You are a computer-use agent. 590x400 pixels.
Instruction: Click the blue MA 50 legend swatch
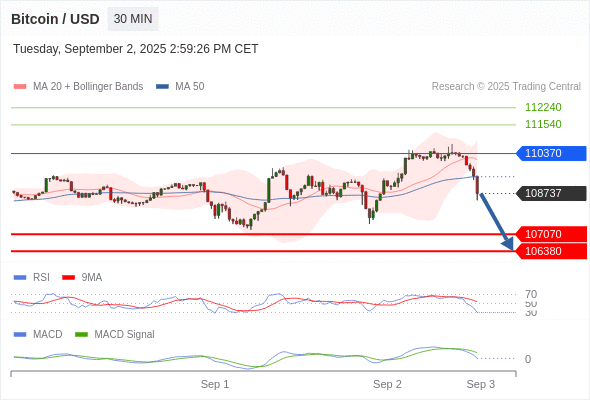pyautogui.click(x=162, y=87)
